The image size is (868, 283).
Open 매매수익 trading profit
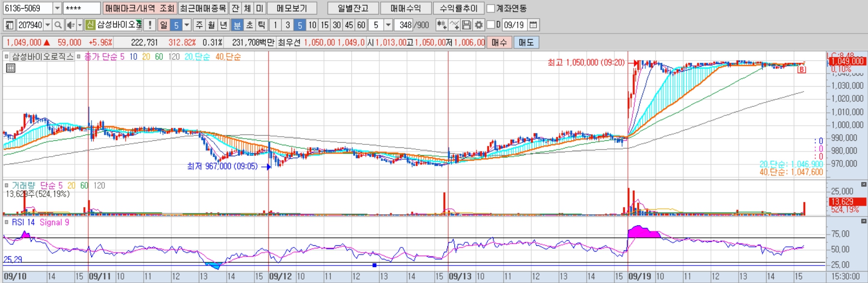coord(406,8)
